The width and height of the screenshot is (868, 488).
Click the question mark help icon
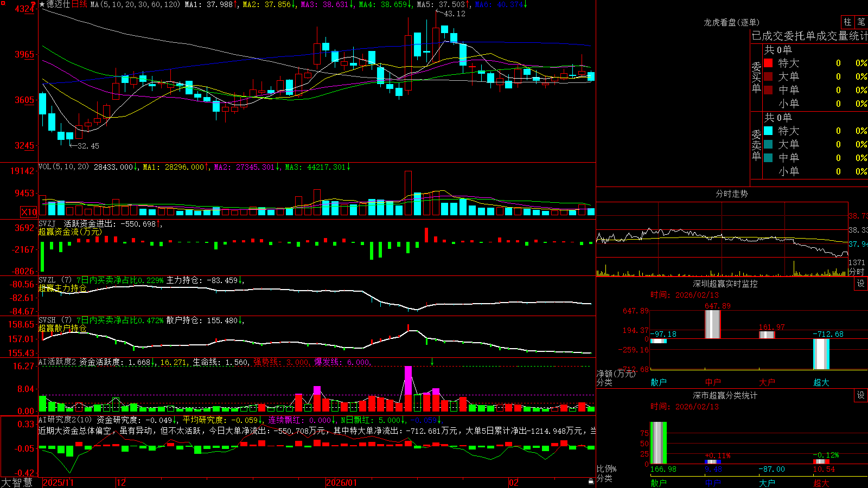click(34, 4)
